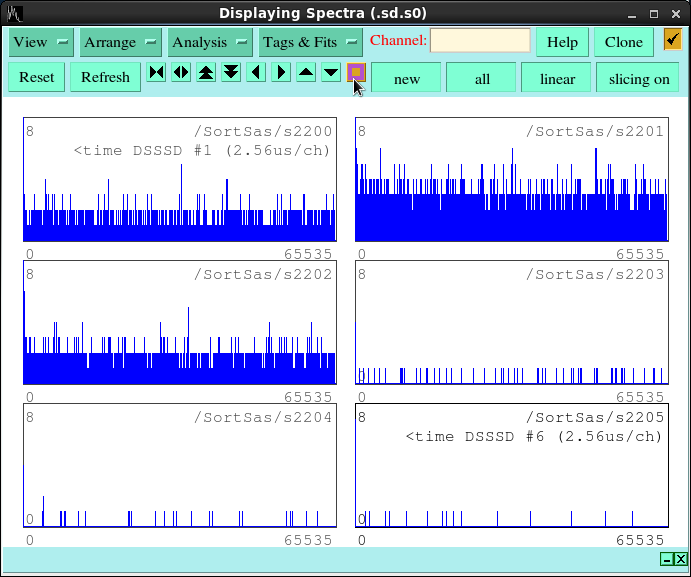Click the double up arrow icon
The height and width of the screenshot is (577, 691).
pos(206,72)
